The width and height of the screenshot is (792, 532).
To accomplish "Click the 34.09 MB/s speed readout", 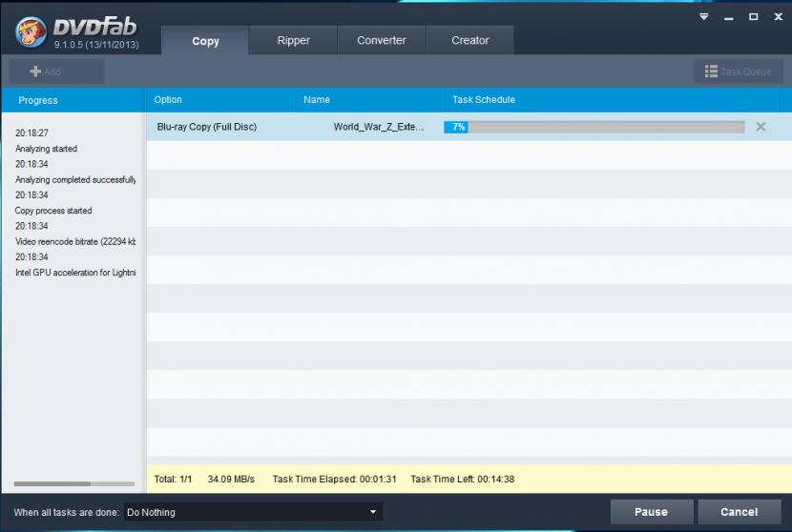I will pyautogui.click(x=231, y=479).
